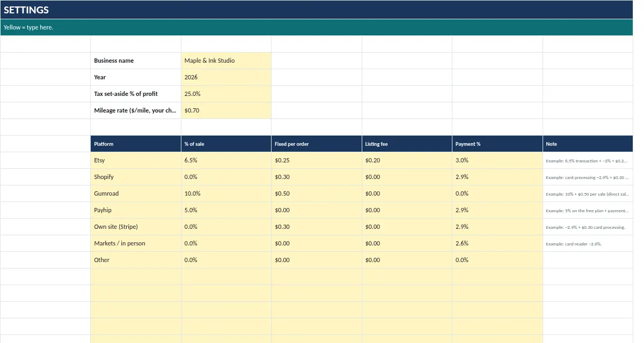Select the Shopify platform cell

(136, 177)
